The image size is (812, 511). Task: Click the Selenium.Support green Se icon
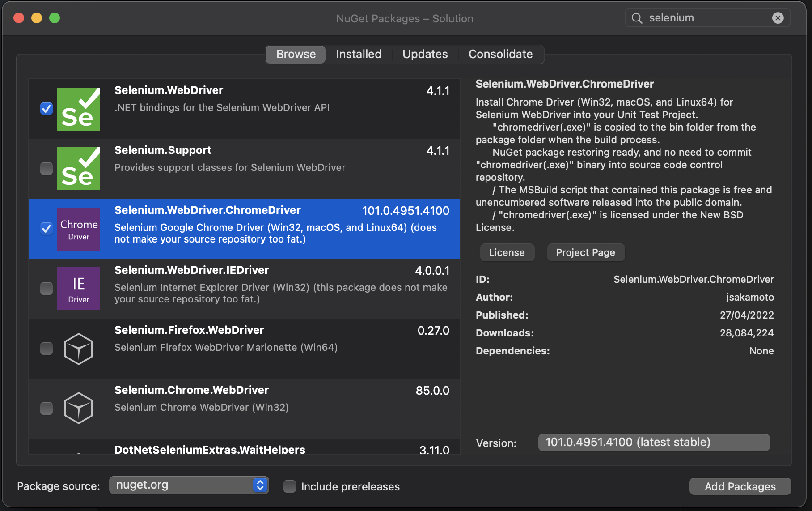pos(79,168)
